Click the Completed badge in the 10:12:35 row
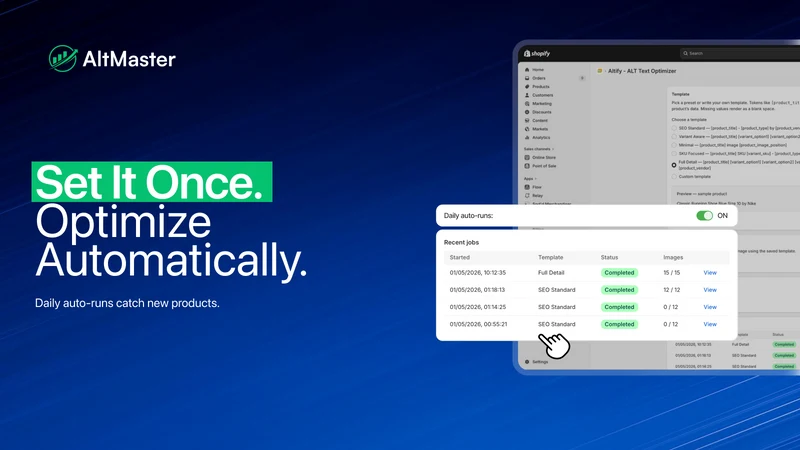The height and width of the screenshot is (450, 800). click(x=619, y=272)
